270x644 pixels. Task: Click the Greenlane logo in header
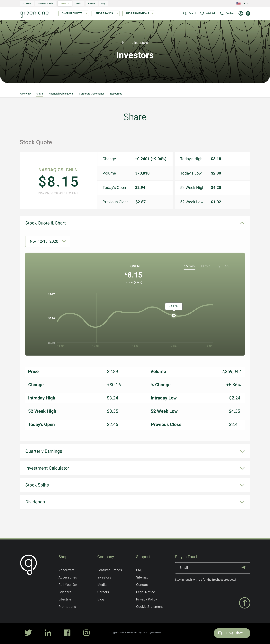(34, 14)
